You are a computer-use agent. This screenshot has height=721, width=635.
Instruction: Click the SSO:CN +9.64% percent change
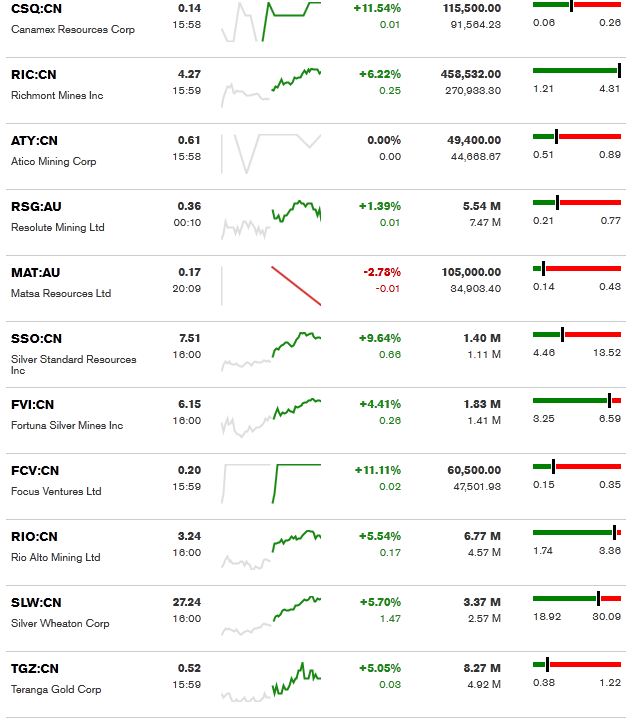[379, 338]
